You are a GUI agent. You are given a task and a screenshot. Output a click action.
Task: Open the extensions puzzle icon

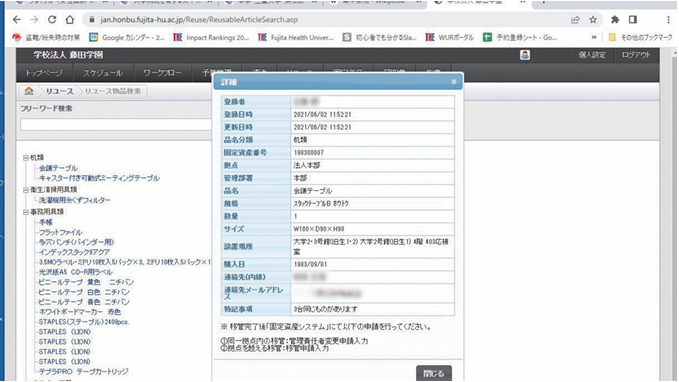(x=615, y=20)
